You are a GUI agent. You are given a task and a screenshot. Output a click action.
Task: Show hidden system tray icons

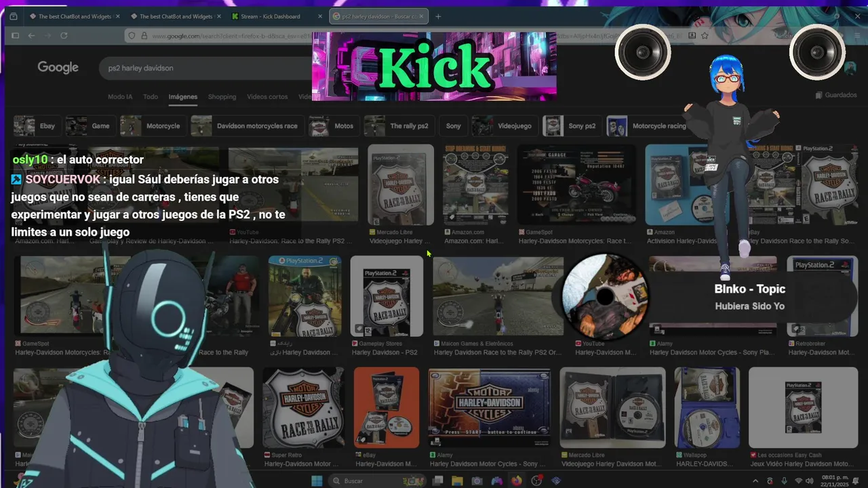[755, 481]
